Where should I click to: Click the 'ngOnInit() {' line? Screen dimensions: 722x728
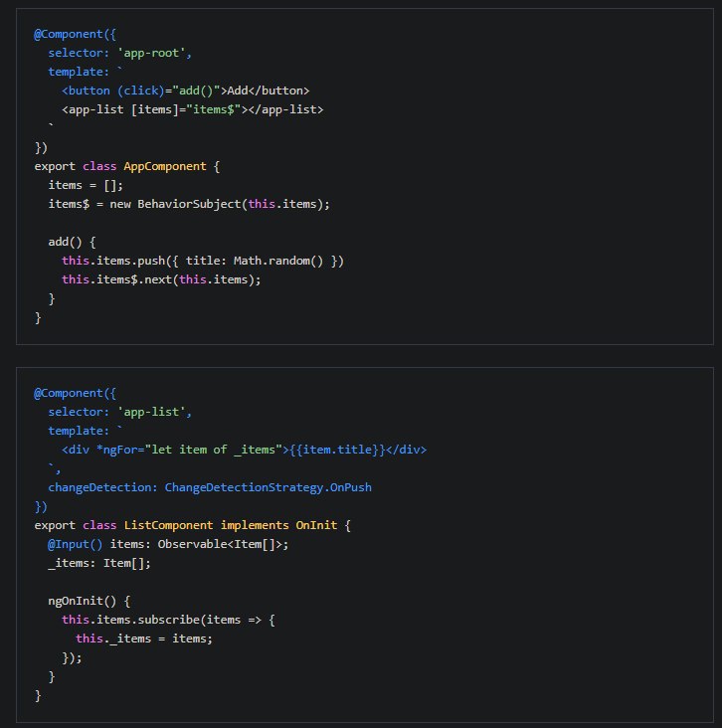(x=89, y=601)
